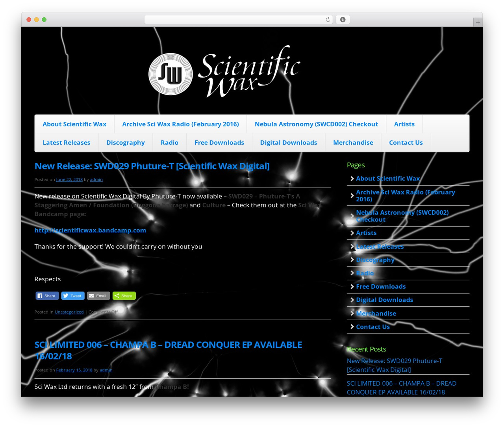Click the browser address bar

[x=238, y=20]
